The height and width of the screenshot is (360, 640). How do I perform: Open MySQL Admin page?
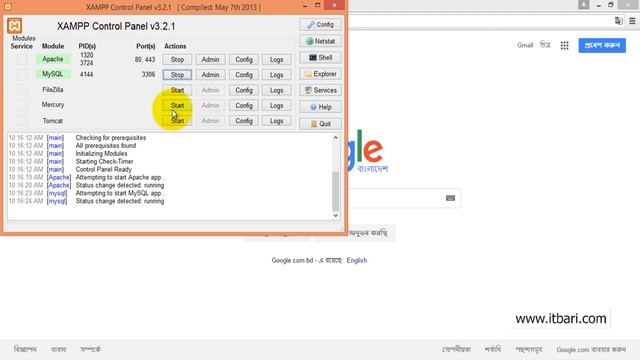click(210, 75)
